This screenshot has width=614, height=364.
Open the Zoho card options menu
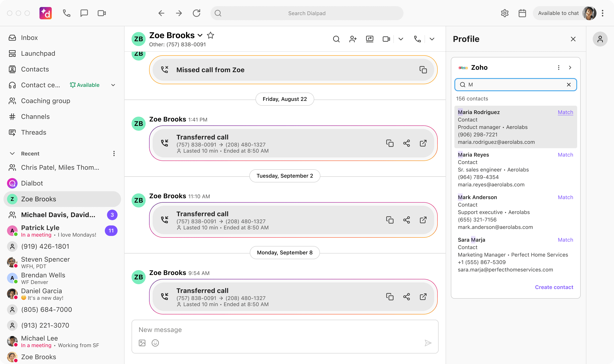[559, 68]
